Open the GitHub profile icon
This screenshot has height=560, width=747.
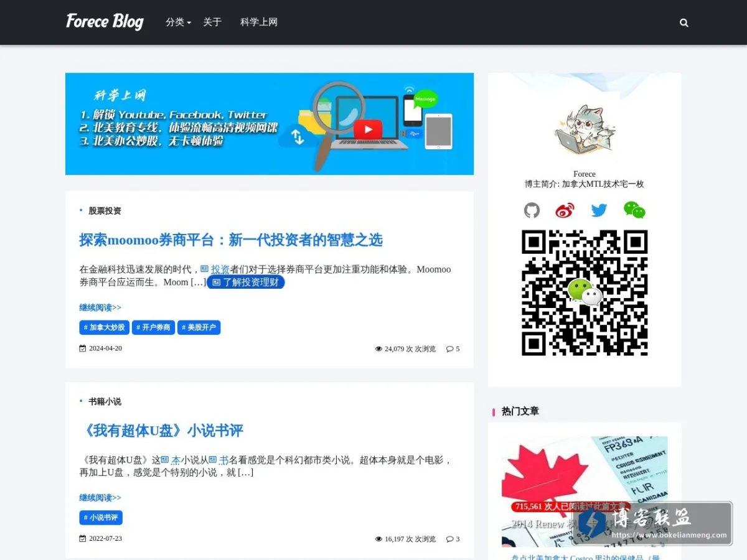(x=532, y=210)
